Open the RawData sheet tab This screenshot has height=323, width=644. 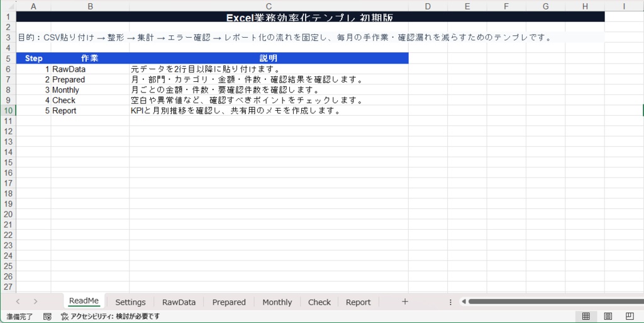tap(179, 302)
